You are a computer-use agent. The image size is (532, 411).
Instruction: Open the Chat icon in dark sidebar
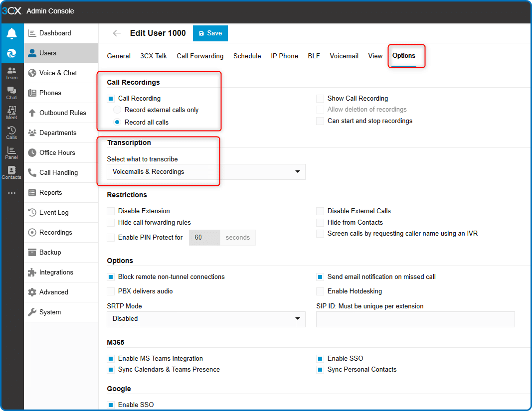(x=11, y=93)
